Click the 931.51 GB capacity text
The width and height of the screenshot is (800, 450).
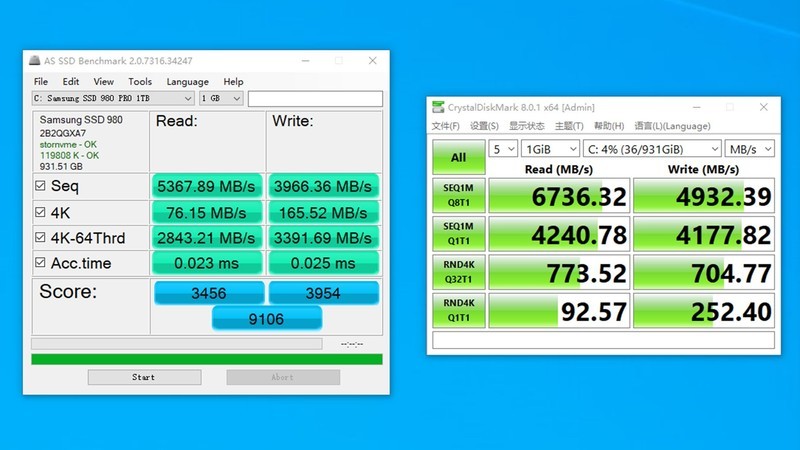tap(61, 166)
